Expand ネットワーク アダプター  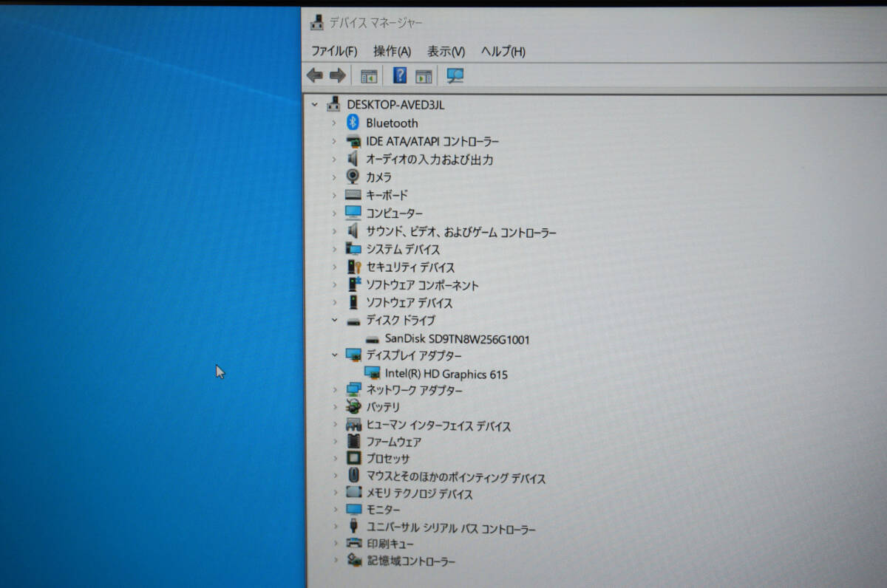[336, 390]
